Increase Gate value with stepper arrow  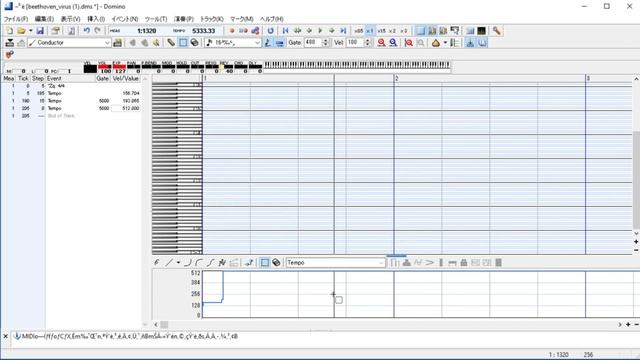(x=326, y=40)
